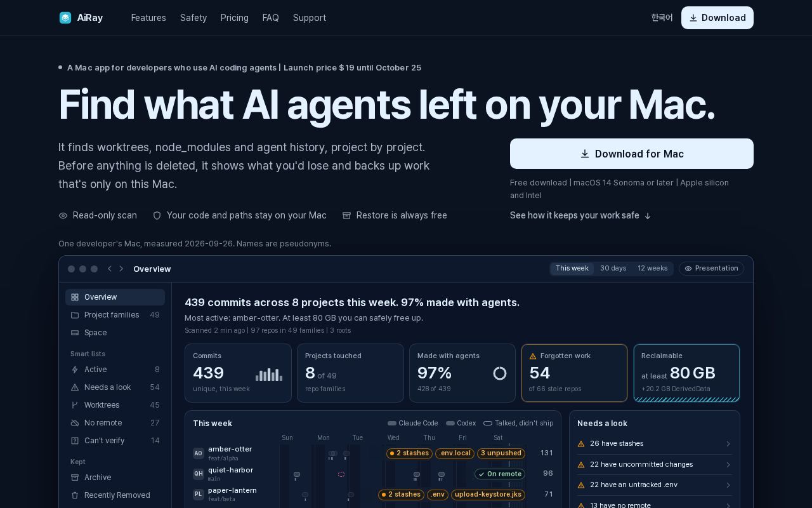Click the Archive box icon in sidebar
Screen dimensions: 812x508
point(75,478)
